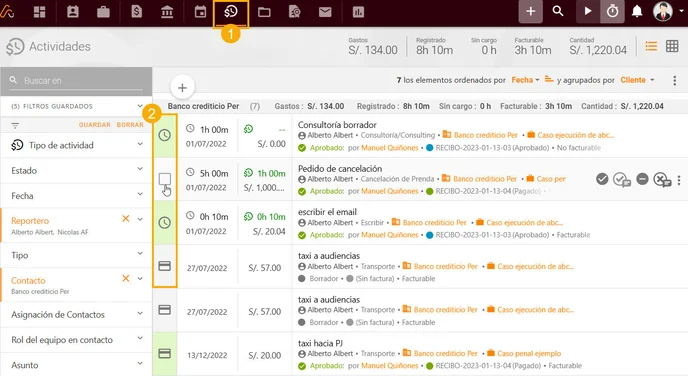Expand the Filtros Guardados section

(140, 106)
